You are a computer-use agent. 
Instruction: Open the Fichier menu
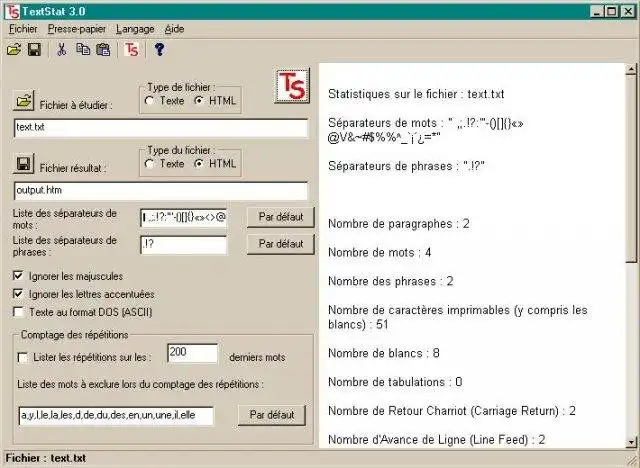23,29
